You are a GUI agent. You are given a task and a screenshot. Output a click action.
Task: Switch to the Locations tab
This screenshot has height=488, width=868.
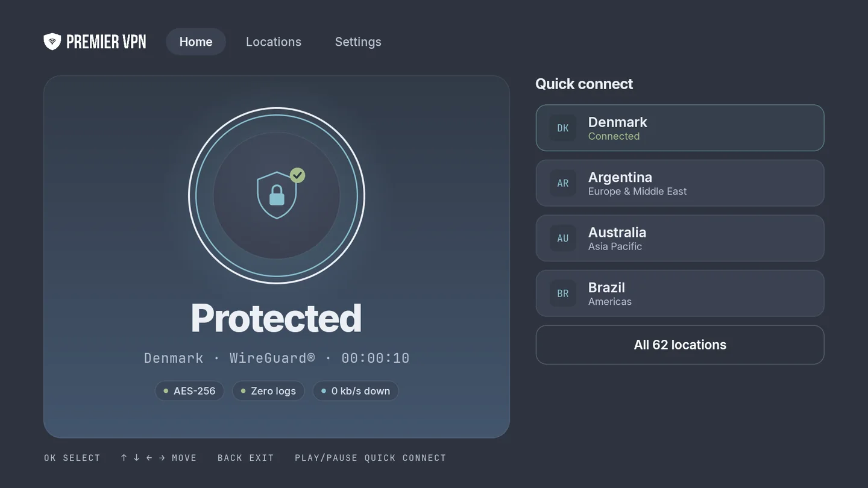pyautogui.click(x=274, y=42)
